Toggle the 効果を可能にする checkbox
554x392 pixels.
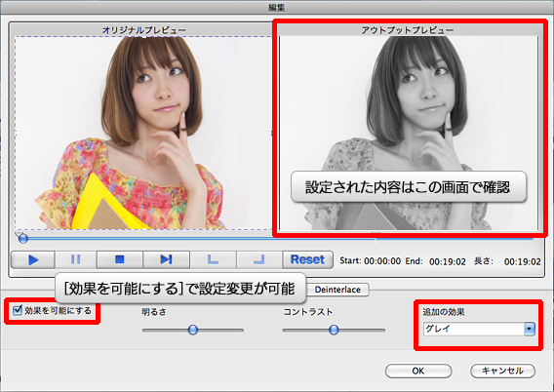pyautogui.click(x=18, y=310)
